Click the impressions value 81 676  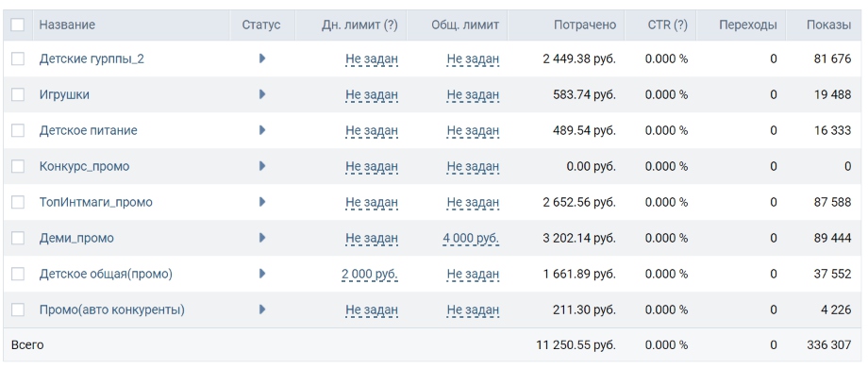832,59
